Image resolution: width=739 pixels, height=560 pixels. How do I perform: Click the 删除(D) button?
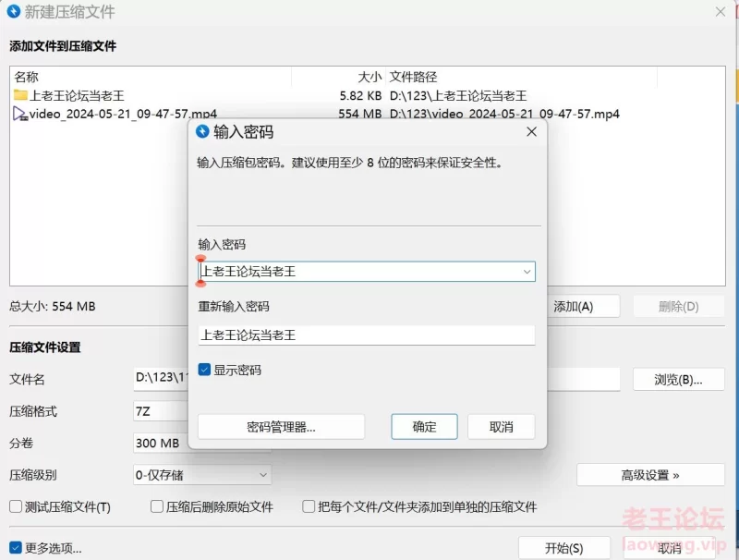678,307
